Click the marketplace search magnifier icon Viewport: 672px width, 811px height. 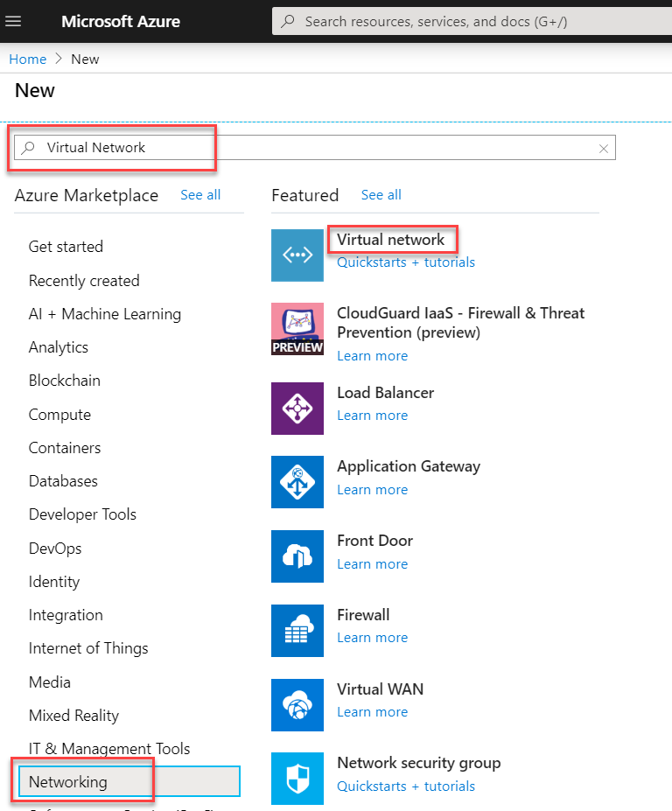[29, 147]
